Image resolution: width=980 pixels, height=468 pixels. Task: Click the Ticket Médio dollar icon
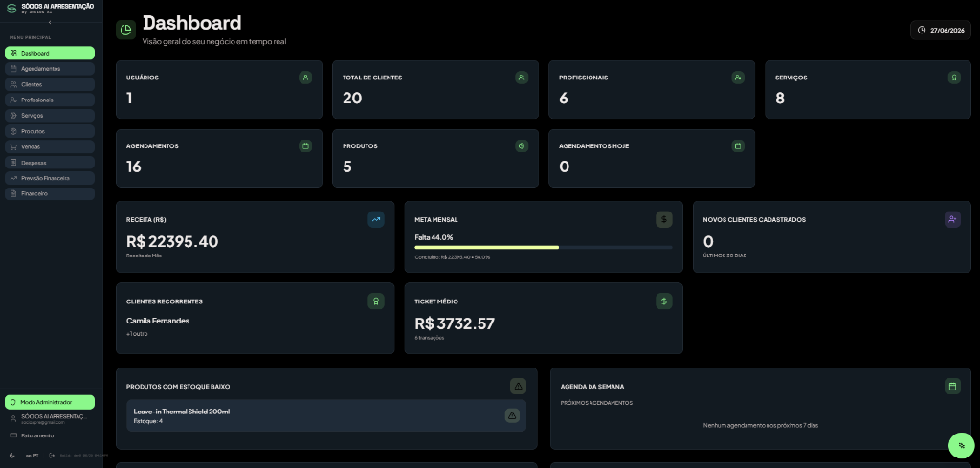click(664, 301)
